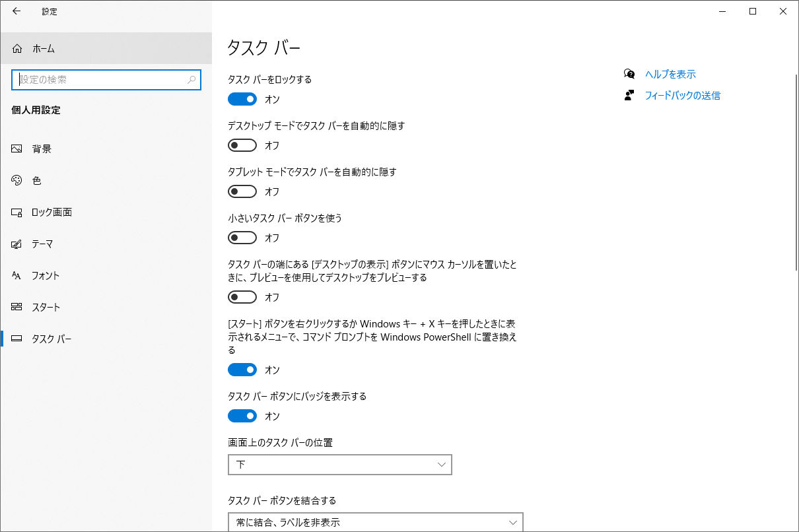Open 色 settings page
This screenshot has height=532, width=799.
pyautogui.click(x=106, y=181)
